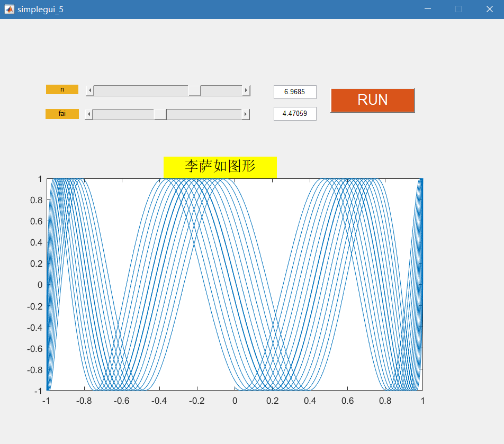Click the x-axis tick label -0.6
504x444 pixels.
coord(122,401)
